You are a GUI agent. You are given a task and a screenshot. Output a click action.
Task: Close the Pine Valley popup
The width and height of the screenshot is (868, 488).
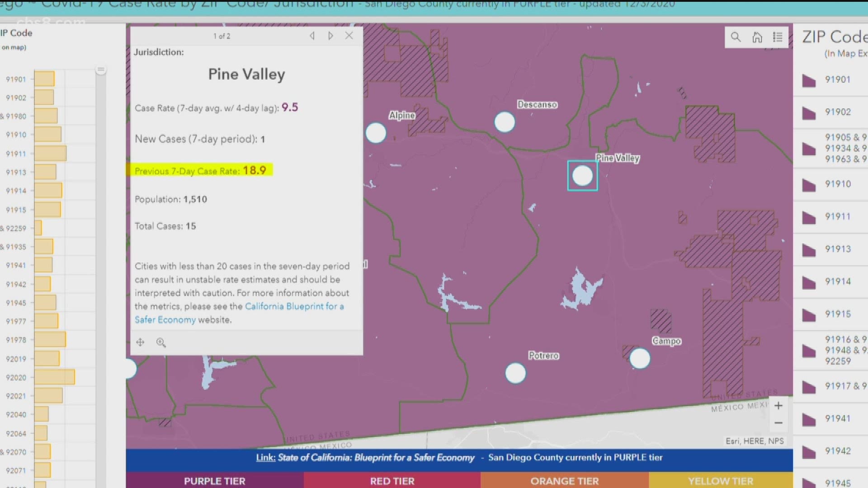pyautogui.click(x=350, y=36)
